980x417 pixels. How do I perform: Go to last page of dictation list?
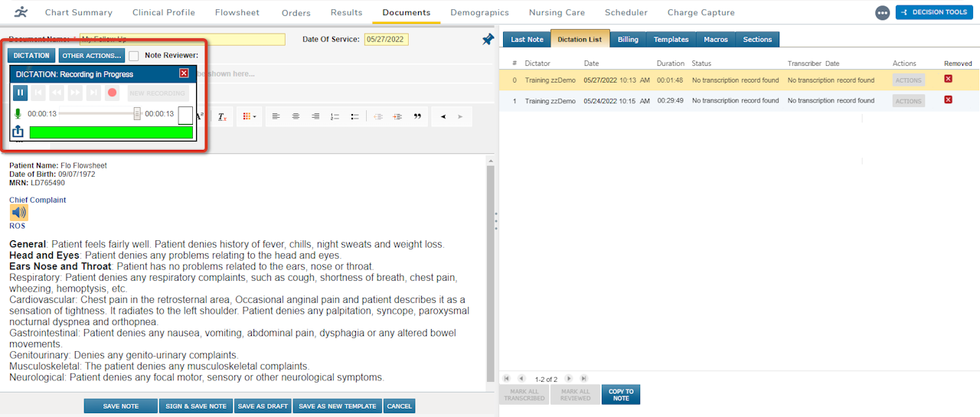pos(584,378)
